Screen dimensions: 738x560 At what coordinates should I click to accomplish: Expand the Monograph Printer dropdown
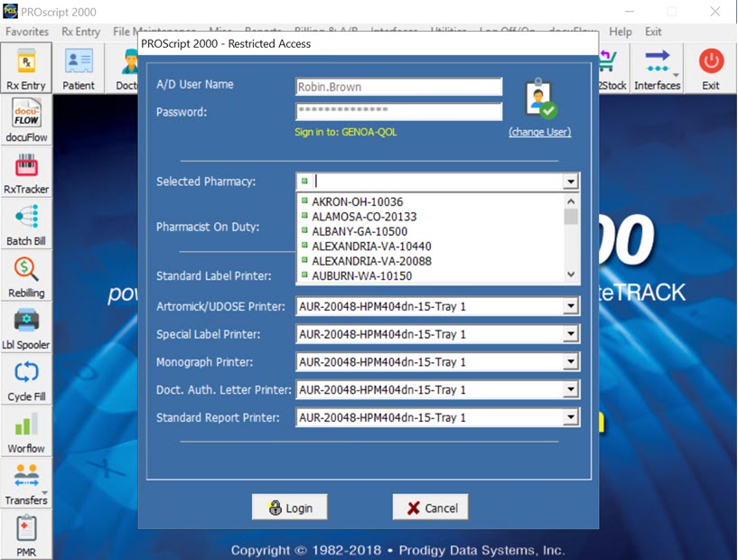point(570,362)
